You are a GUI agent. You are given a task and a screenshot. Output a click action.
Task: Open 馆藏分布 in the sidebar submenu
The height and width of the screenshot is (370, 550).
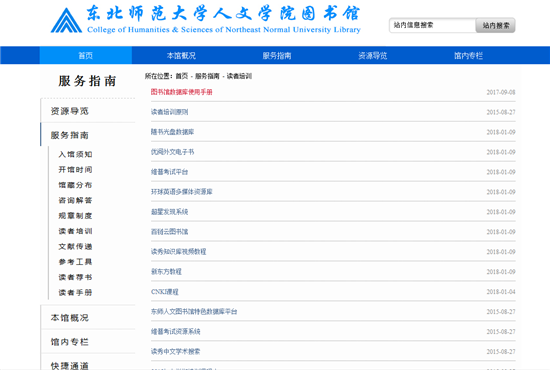click(x=75, y=185)
